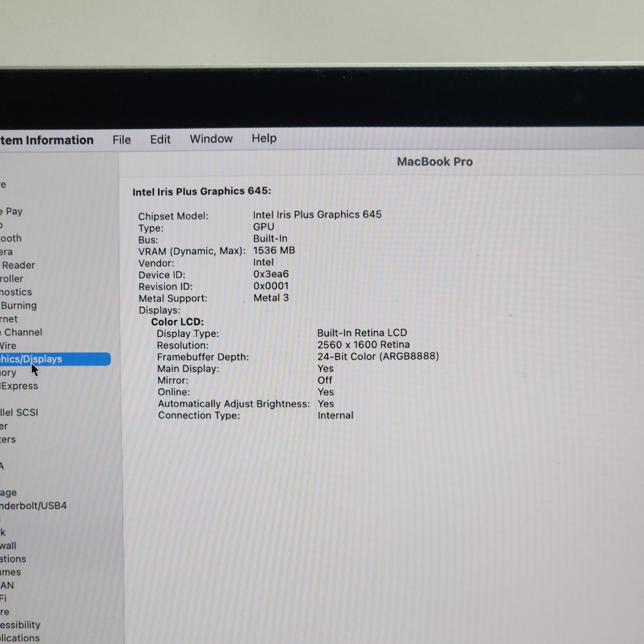Select Firewall in the sidebar
Image resolution: width=644 pixels, height=644 pixels.
[x=8, y=546]
